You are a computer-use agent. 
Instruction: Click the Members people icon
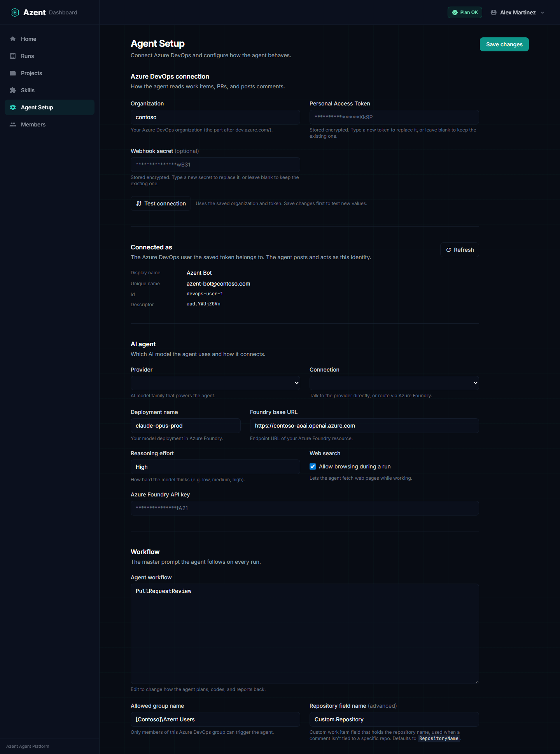13,124
